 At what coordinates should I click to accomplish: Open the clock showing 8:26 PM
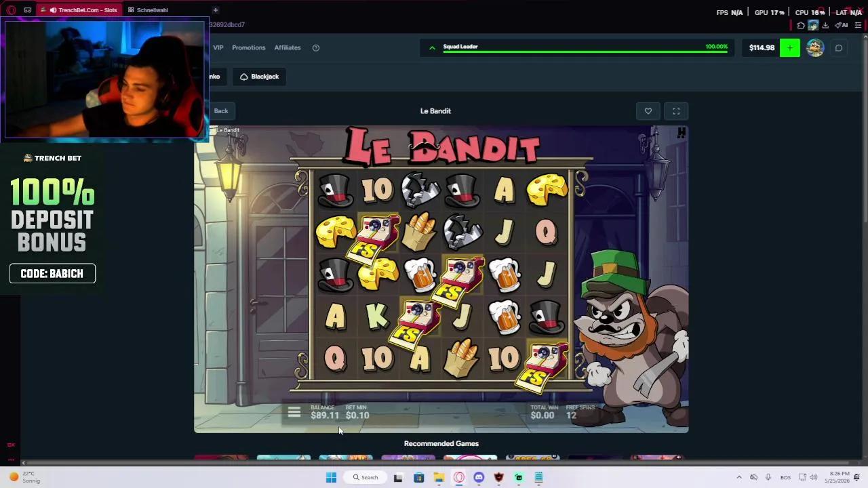[839, 477]
